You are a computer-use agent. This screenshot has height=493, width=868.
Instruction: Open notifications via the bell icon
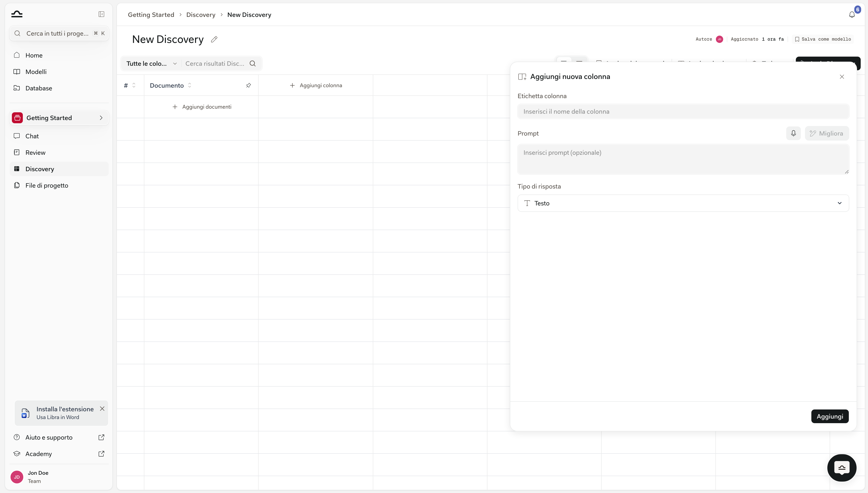pyautogui.click(x=852, y=15)
